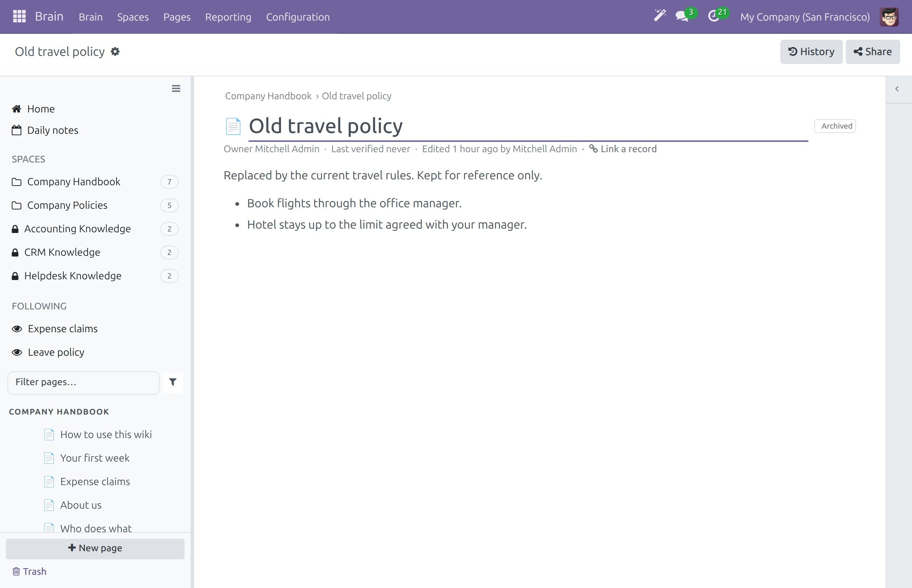This screenshot has height=588, width=912.
Task: Click Link a record
Action: pos(623,149)
